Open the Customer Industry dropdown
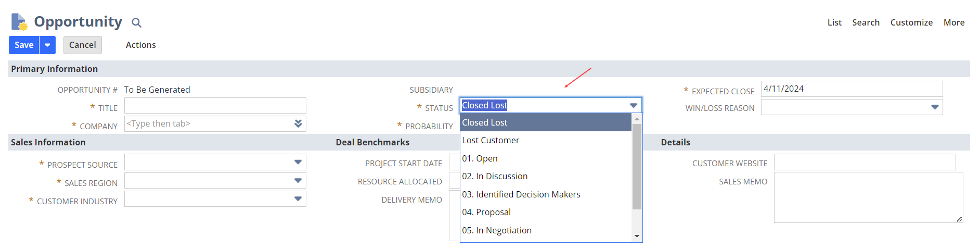Screen dimensions: 980x249 click(x=298, y=199)
